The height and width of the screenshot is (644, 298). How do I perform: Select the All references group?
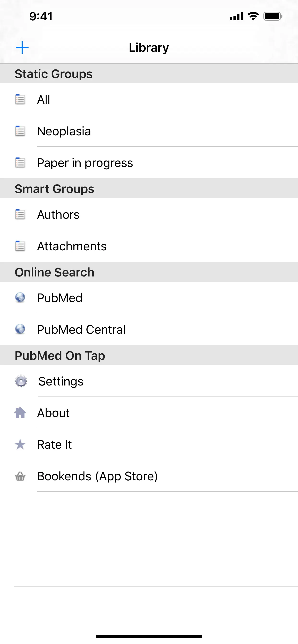pyautogui.click(x=44, y=99)
